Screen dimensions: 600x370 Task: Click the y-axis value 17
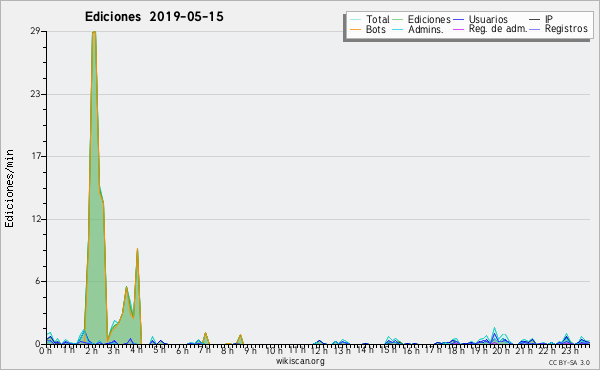36,156
